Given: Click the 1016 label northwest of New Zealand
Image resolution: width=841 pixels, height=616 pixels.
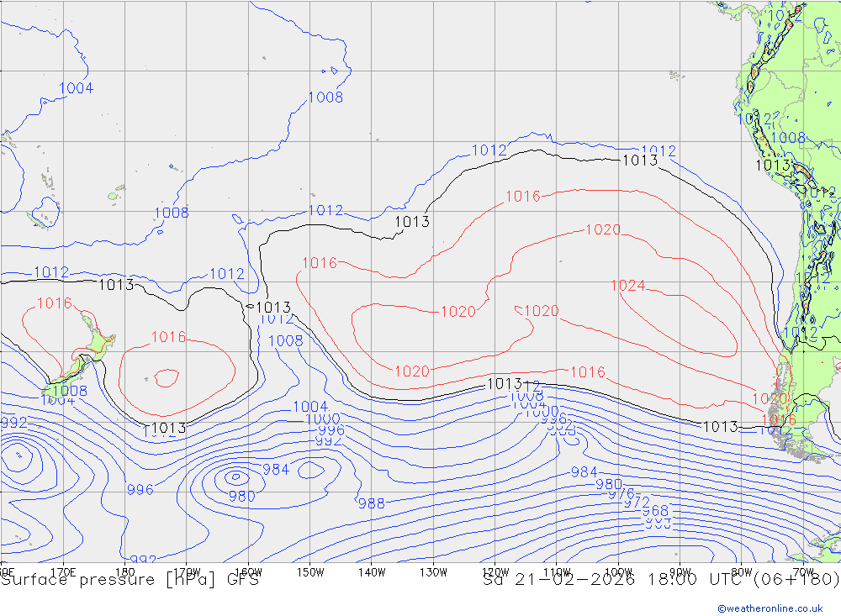Looking at the screenshot, I should [54, 303].
